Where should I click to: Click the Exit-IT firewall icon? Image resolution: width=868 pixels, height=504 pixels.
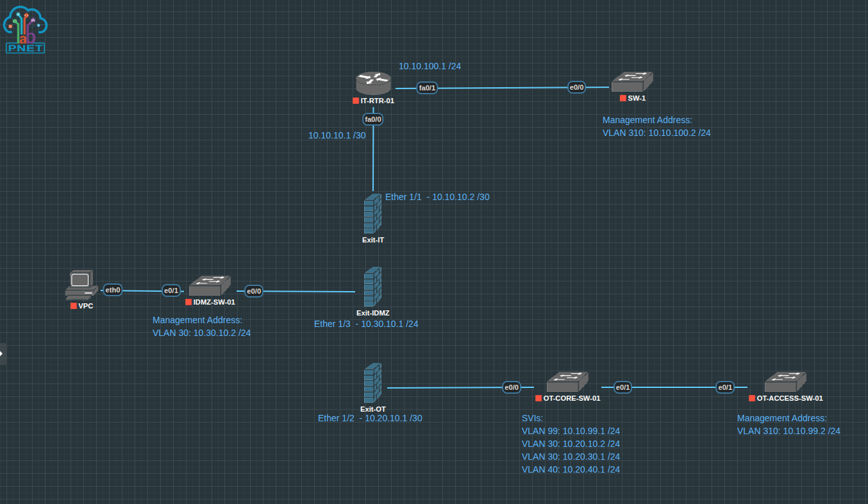pyautogui.click(x=372, y=214)
